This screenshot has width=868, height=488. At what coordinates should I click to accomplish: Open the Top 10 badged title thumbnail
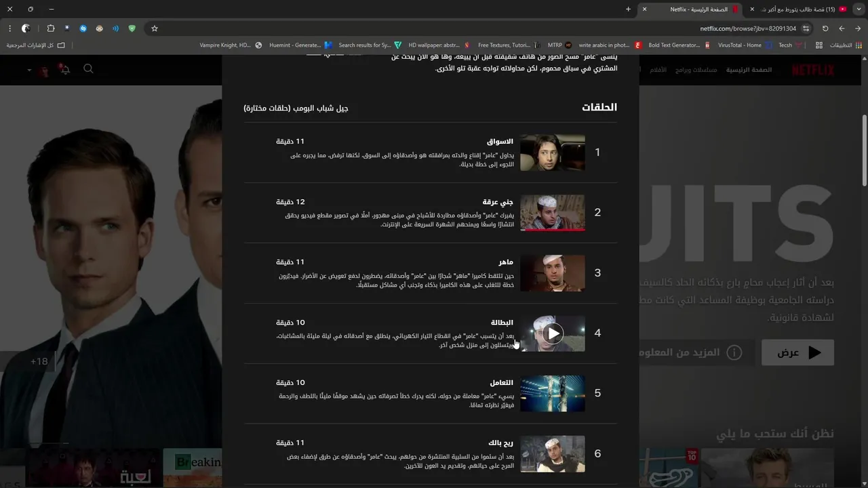pyautogui.click(x=668, y=468)
